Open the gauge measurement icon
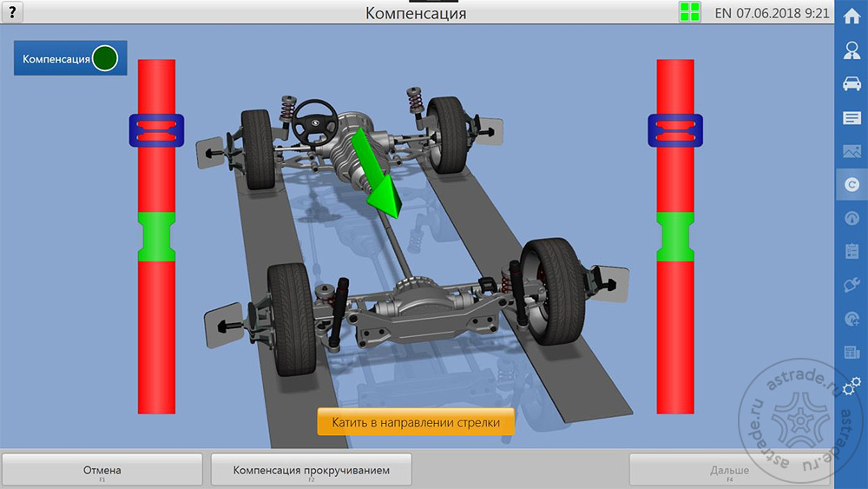 pyautogui.click(x=852, y=218)
